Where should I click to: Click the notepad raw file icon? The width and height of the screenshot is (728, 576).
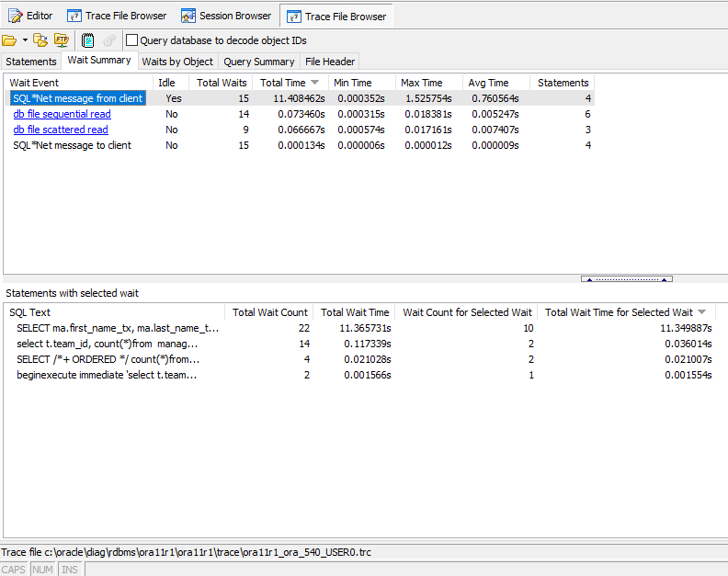click(x=87, y=40)
